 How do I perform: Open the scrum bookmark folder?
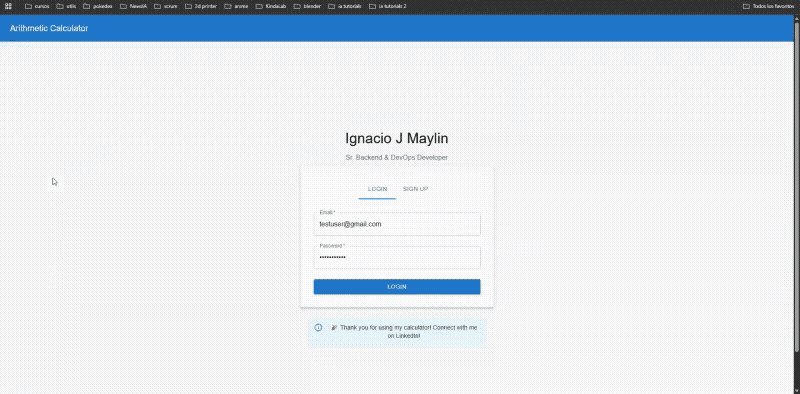pos(165,6)
